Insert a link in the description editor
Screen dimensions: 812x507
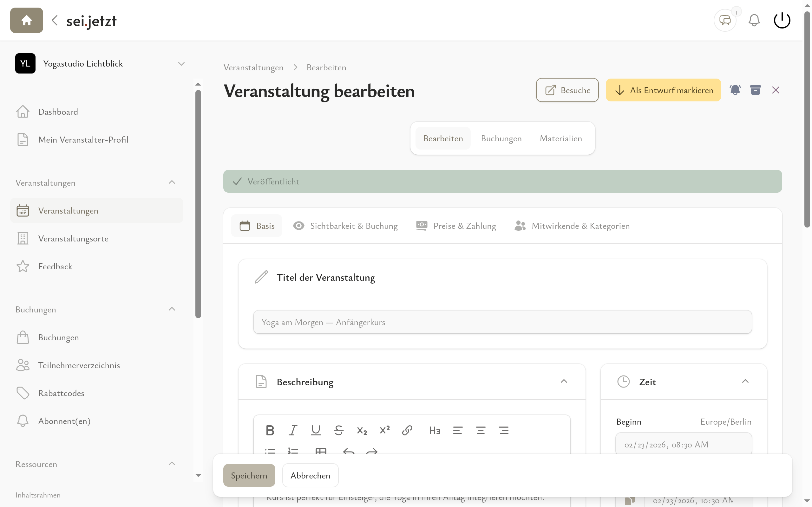click(x=407, y=430)
